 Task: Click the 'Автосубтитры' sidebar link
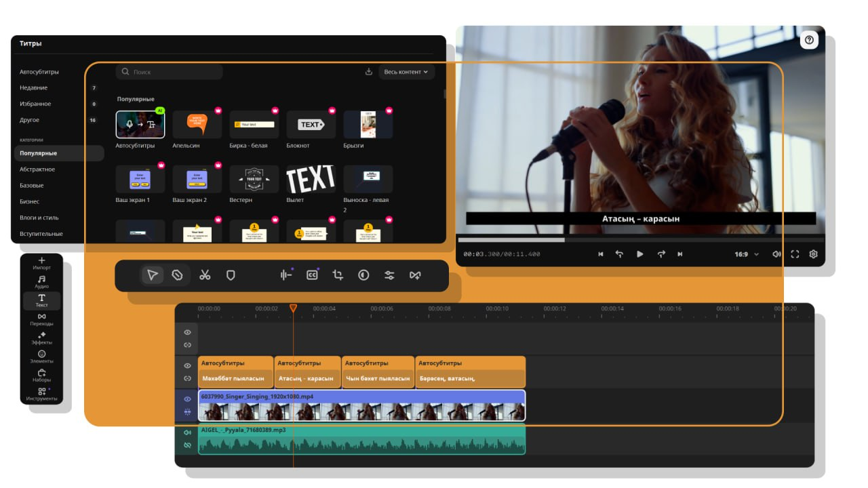(39, 71)
